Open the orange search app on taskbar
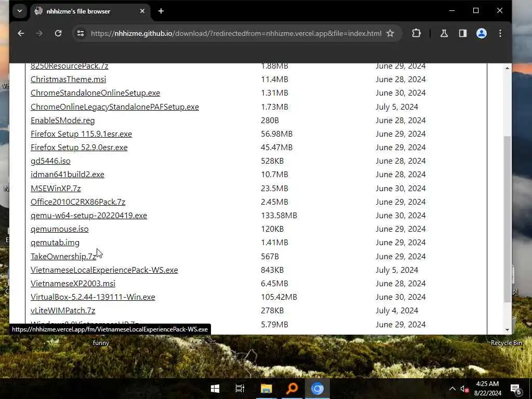 [x=292, y=389]
